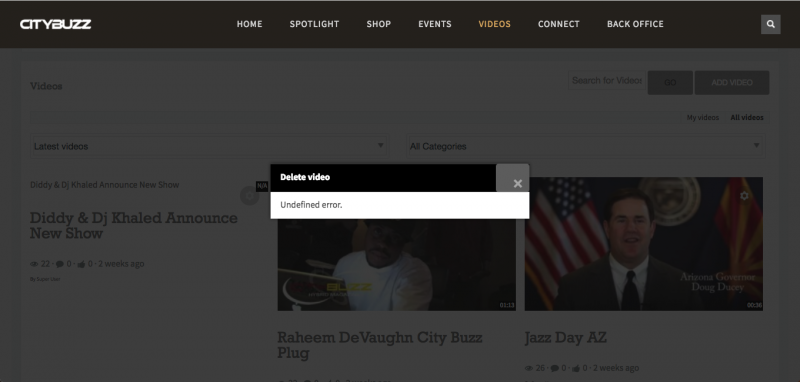Click the views eye icon under Diddy video
This screenshot has width=800, height=382.
(34, 264)
